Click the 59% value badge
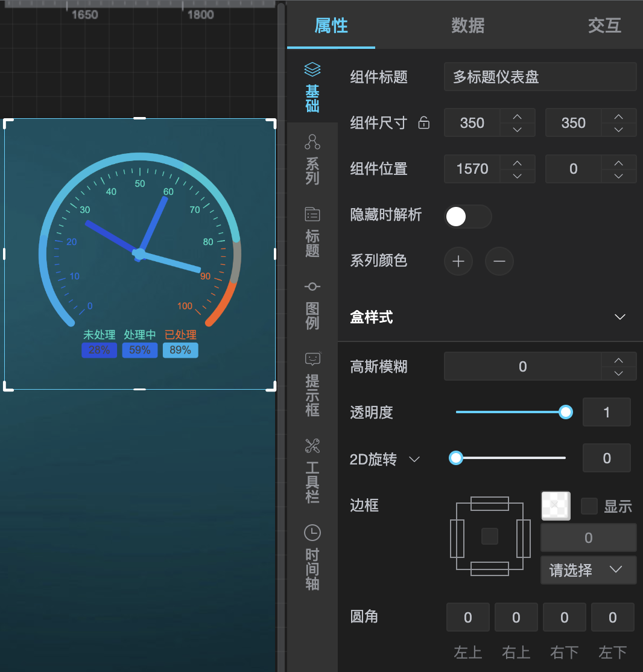Image resolution: width=643 pixels, height=672 pixels. click(x=140, y=350)
